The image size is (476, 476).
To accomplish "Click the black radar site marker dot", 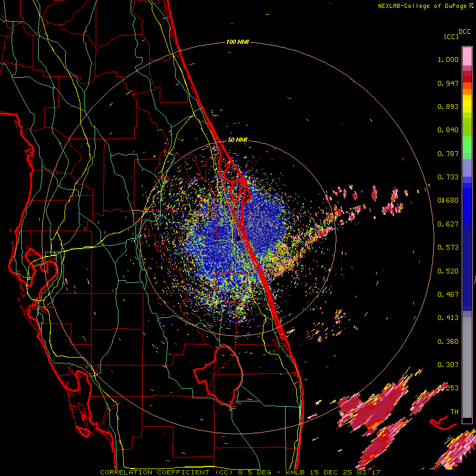I will 238,239.
